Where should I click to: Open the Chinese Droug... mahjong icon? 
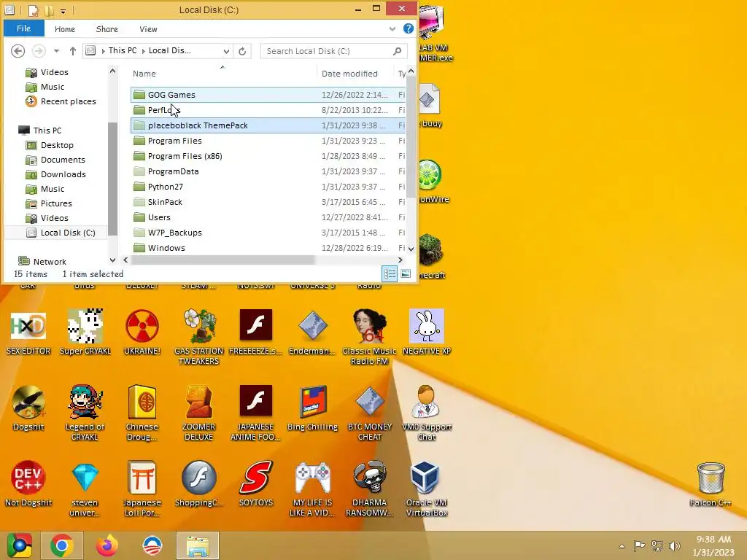point(142,402)
